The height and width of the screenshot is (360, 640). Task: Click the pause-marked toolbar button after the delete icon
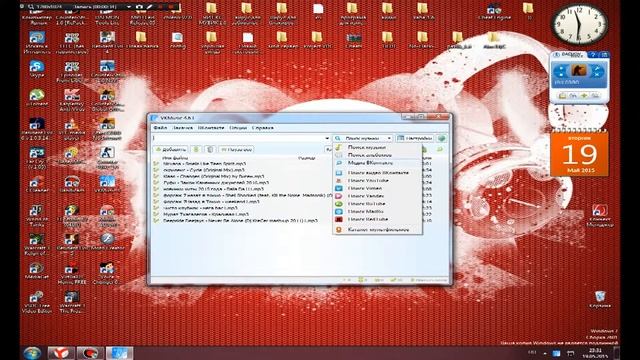click(236, 149)
